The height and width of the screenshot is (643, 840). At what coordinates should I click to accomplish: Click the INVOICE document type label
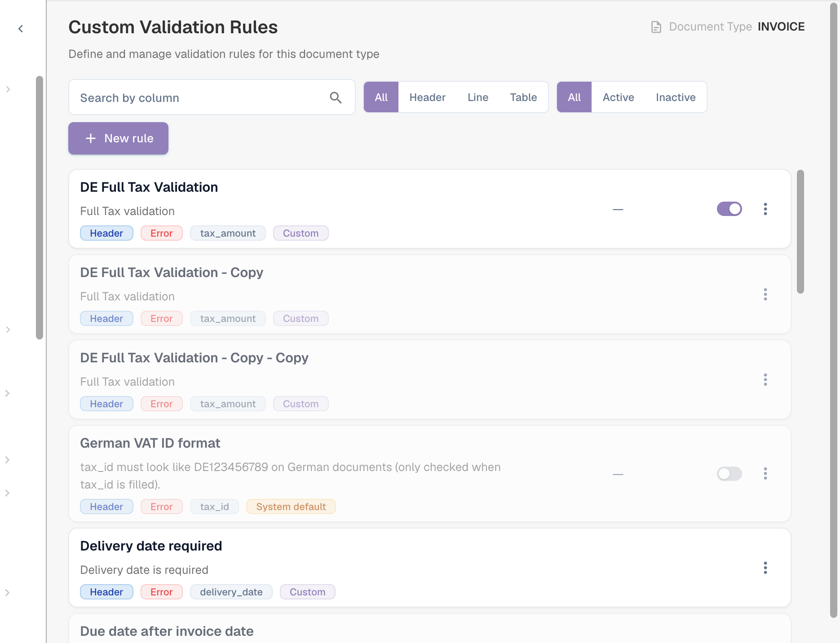tap(781, 27)
